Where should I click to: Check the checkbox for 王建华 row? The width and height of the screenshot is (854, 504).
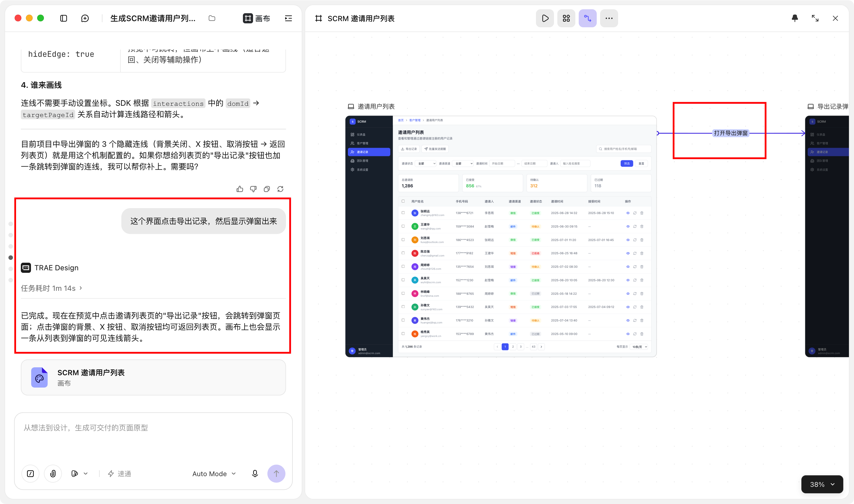pos(403,226)
